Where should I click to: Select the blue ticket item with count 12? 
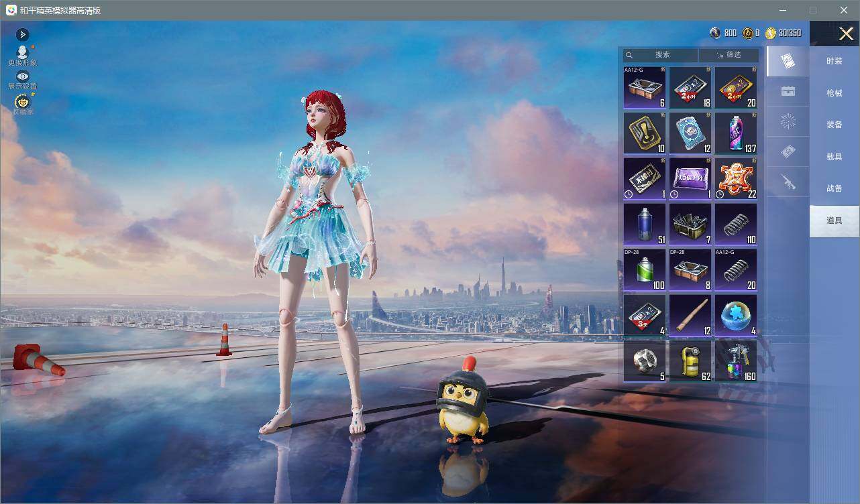pyautogui.click(x=690, y=133)
